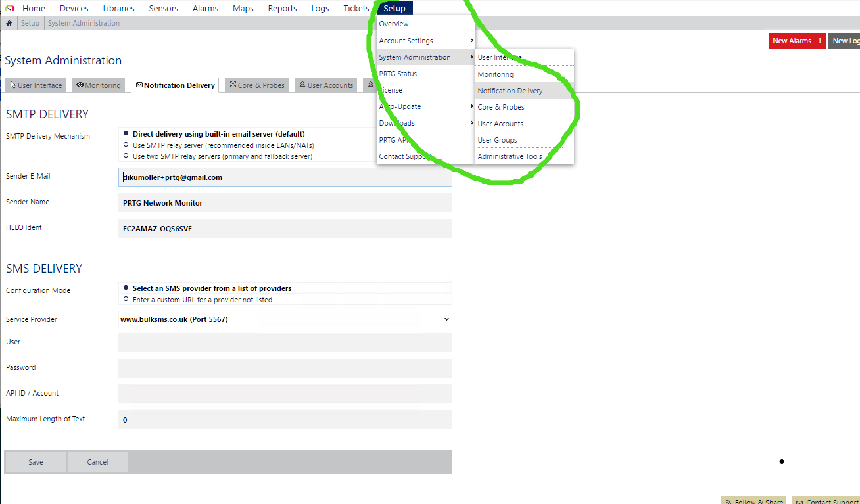The image size is (860, 504).
Task: Click the PRTG logo in the top-left corner
Action: pyautogui.click(x=10, y=8)
